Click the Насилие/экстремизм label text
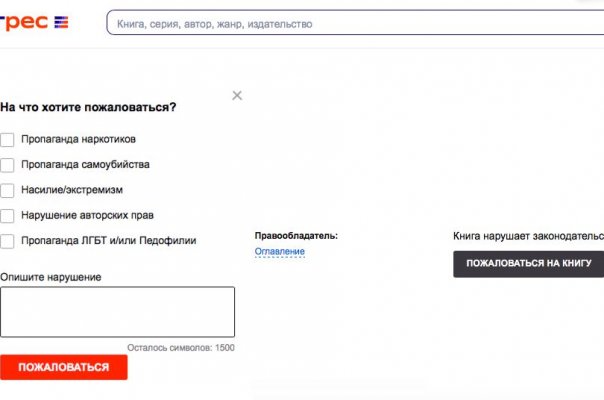 [x=72, y=190]
